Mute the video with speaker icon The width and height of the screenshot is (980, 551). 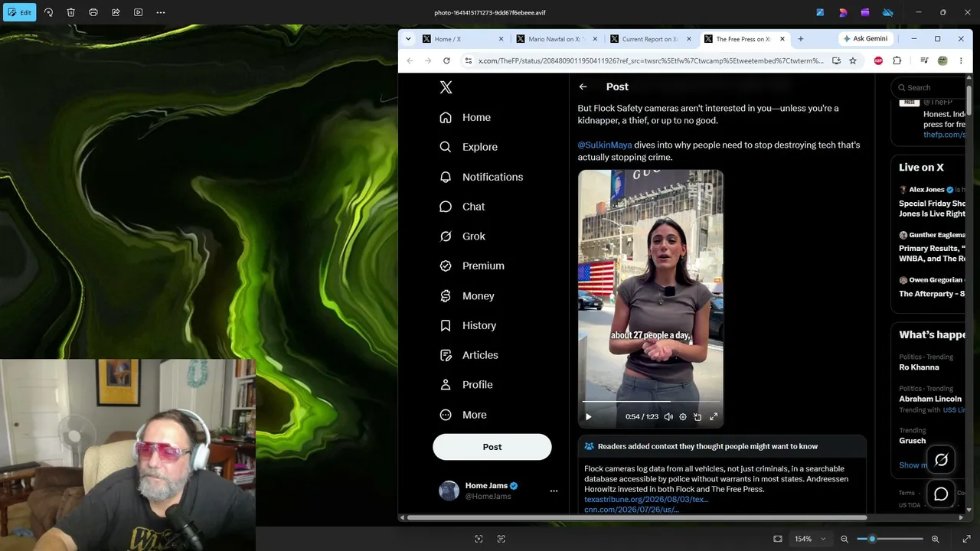tap(668, 417)
